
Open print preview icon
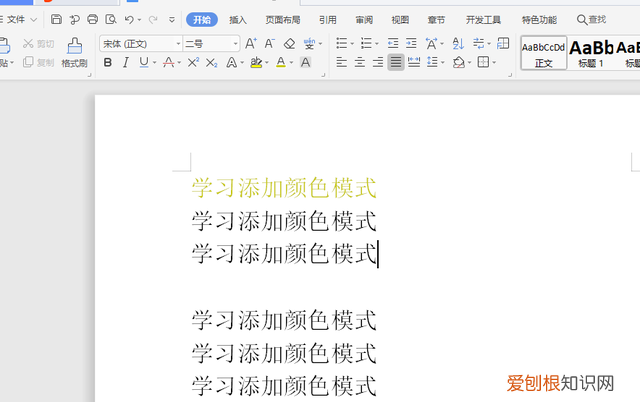(111, 19)
